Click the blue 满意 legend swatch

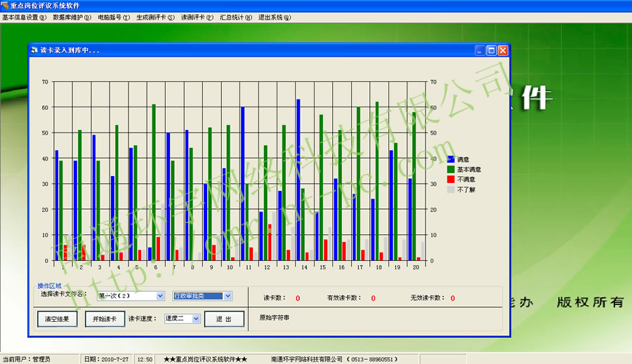click(x=451, y=160)
